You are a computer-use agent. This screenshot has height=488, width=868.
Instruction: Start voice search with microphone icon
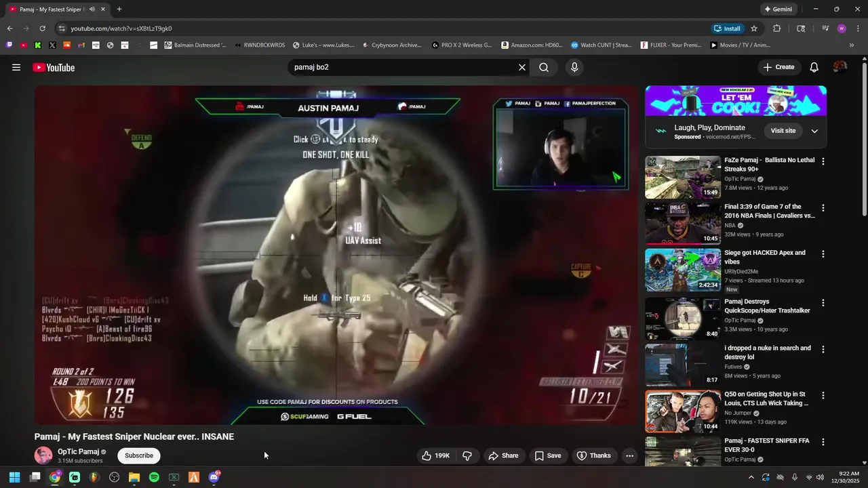point(574,67)
